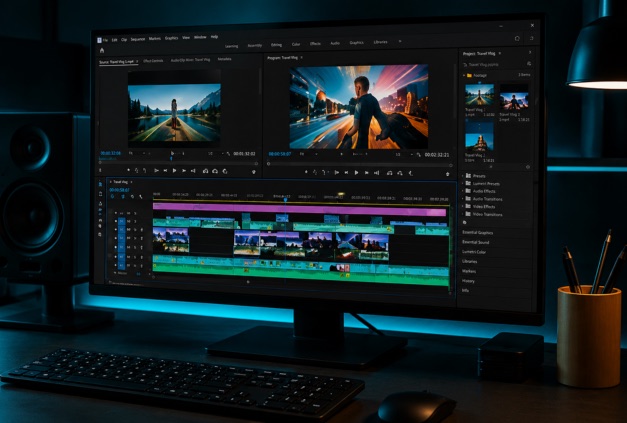
Task: Open the Markers panel in right sidebar
Action: click(469, 271)
